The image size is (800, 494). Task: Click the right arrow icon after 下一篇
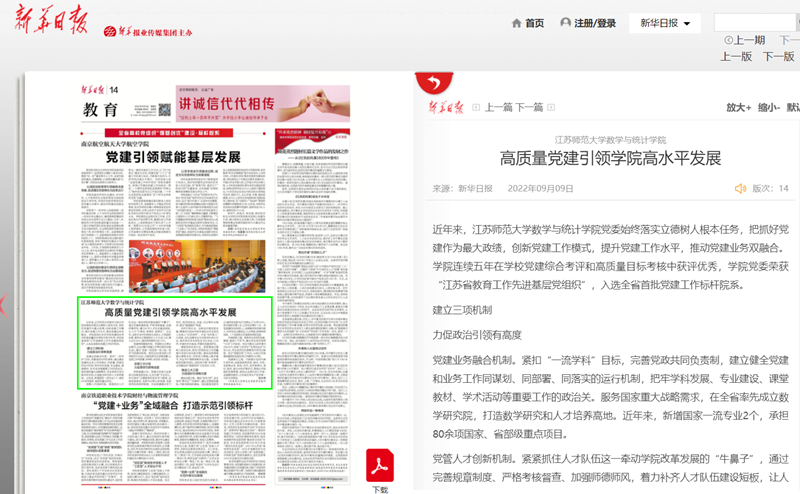(x=553, y=107)
